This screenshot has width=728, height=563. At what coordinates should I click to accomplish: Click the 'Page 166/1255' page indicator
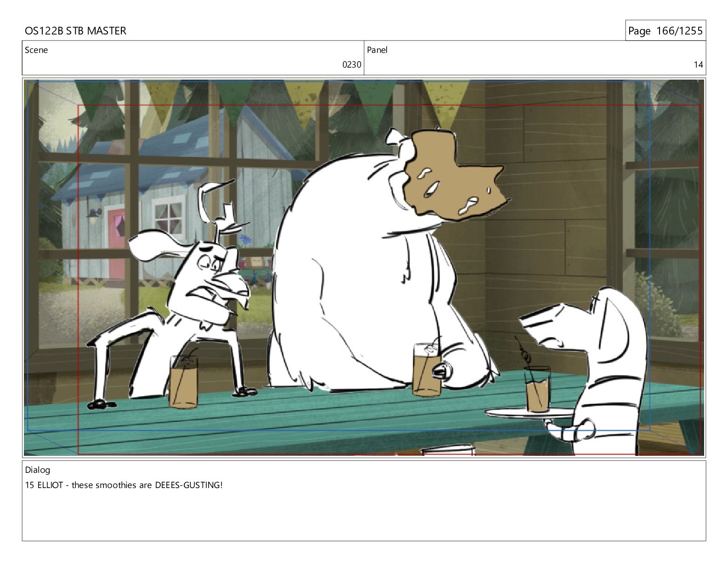[x=665, y=31]
